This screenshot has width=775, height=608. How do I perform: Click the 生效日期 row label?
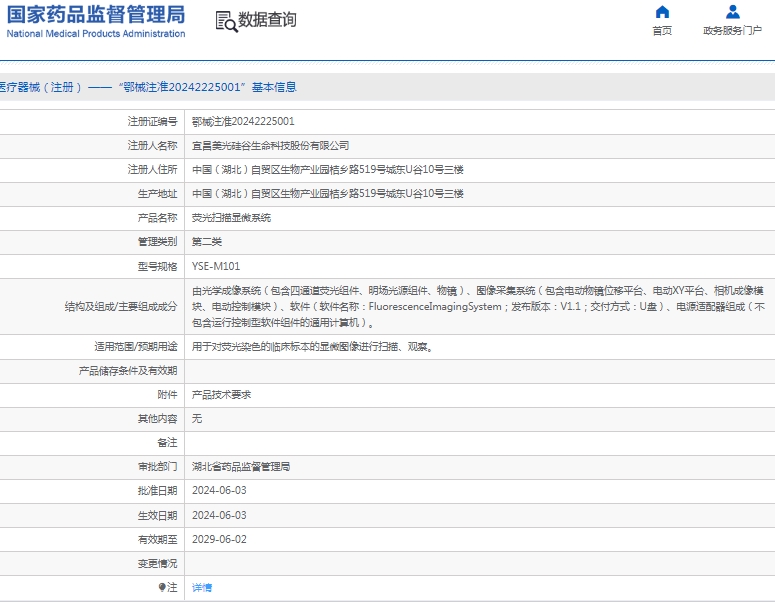tap(157, 515)
